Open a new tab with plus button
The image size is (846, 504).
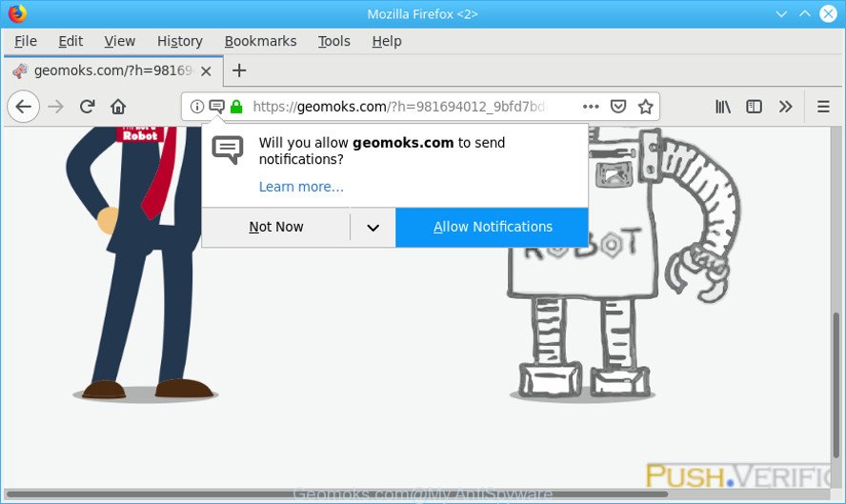tap(239, 71)
